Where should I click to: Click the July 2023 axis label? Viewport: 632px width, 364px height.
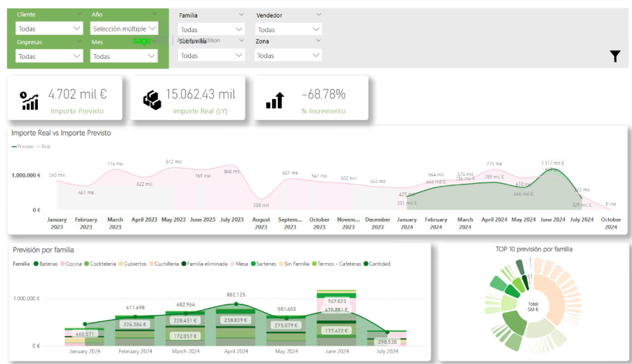tap(231, 220)
